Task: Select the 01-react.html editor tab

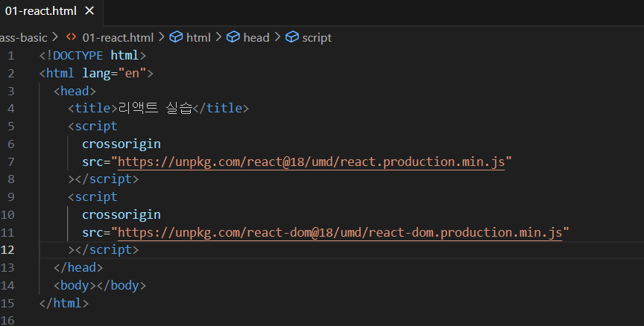Action: [51, 12]
